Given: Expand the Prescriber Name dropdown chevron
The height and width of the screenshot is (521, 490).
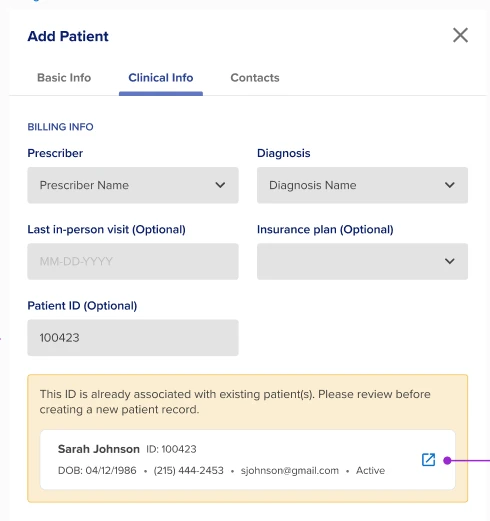Looking at the screenshot, I should [220, 185].
